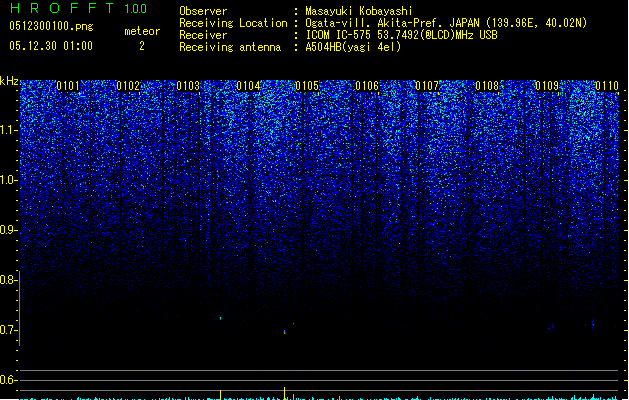Viewport: 629px width, 400px height.
Task: Click the Receiving Location Ogata-vill. Akita-Pref. text
Action: (446, 23)
